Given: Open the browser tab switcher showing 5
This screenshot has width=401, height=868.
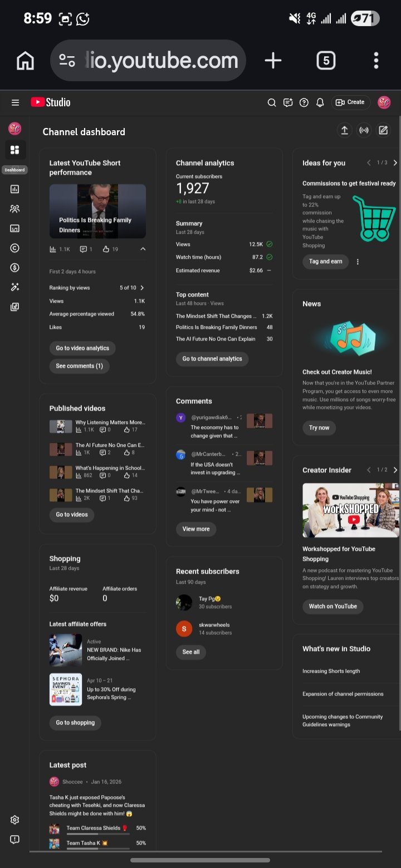Looking at the screenshot, I should [x=326, y=61].
